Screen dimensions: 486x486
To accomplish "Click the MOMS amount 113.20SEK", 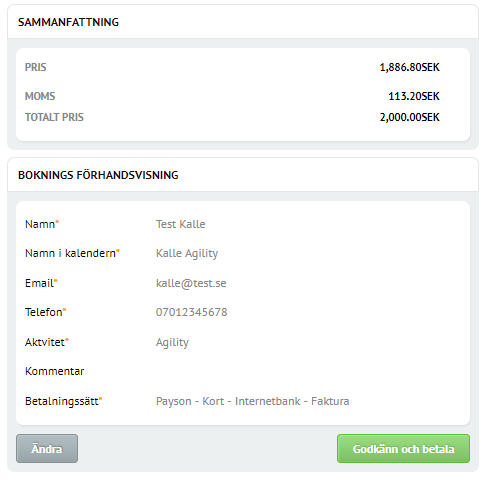I will tap(414, 96).
